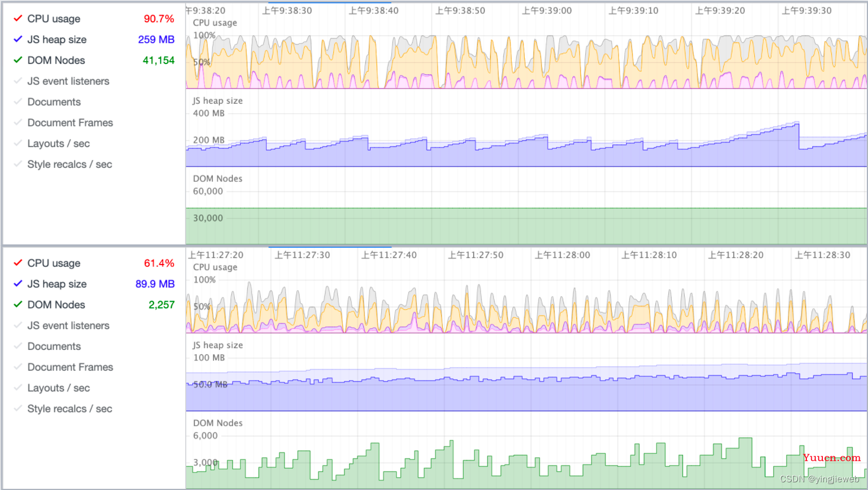Click the 上午11:28:00 timeline label

tap(563, 255)
